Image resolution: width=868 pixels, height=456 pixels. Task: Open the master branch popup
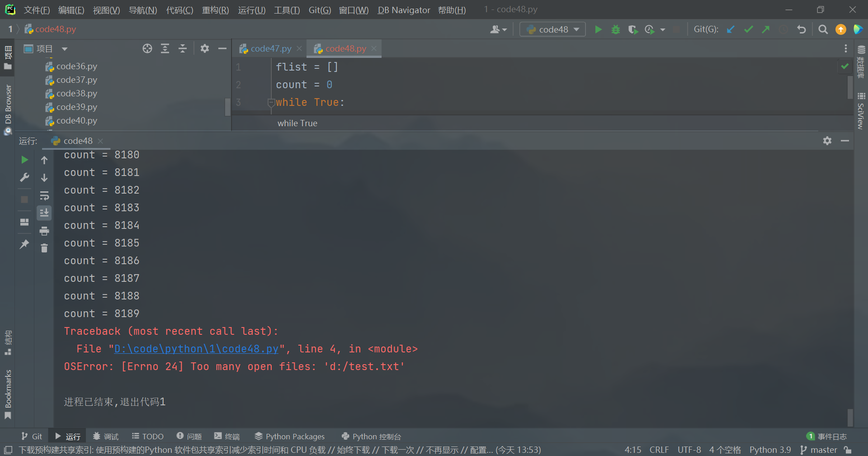point(819,450)
